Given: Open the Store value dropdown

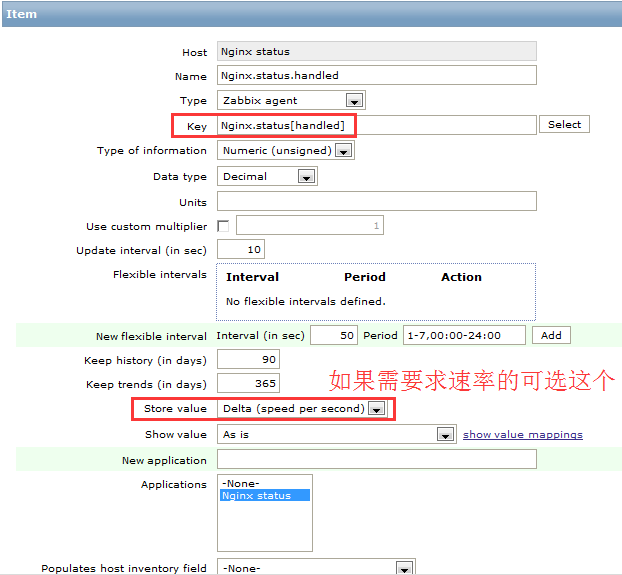Looking at the screenshot, I should point(302,408).
